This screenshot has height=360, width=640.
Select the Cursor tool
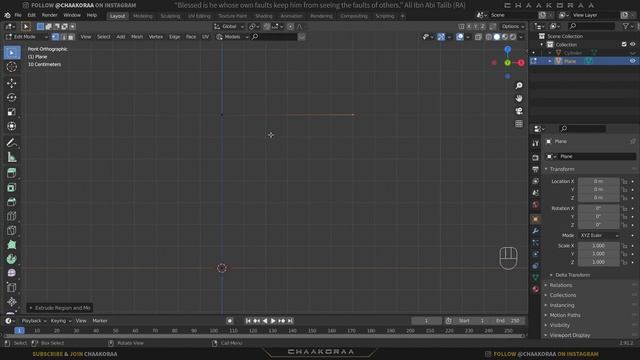(11, 67)
